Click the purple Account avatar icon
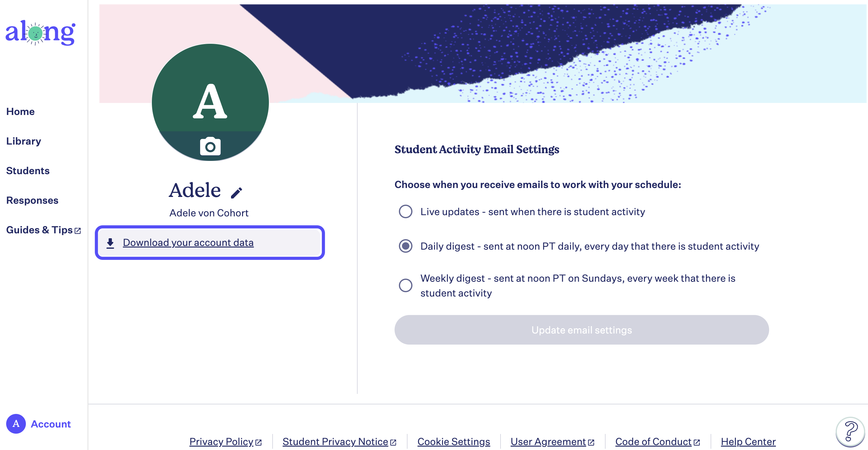Viewport: 868px width, 450px height. point(16,424)
